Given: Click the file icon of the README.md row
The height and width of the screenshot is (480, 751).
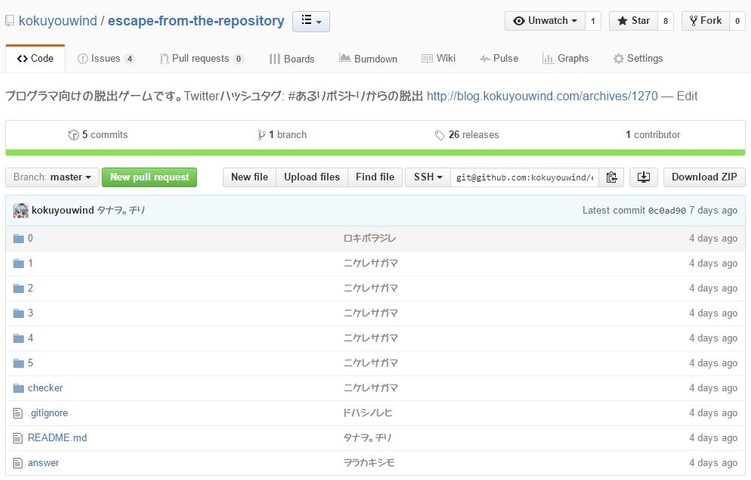Looking at the screenshot, I should 18,438.
